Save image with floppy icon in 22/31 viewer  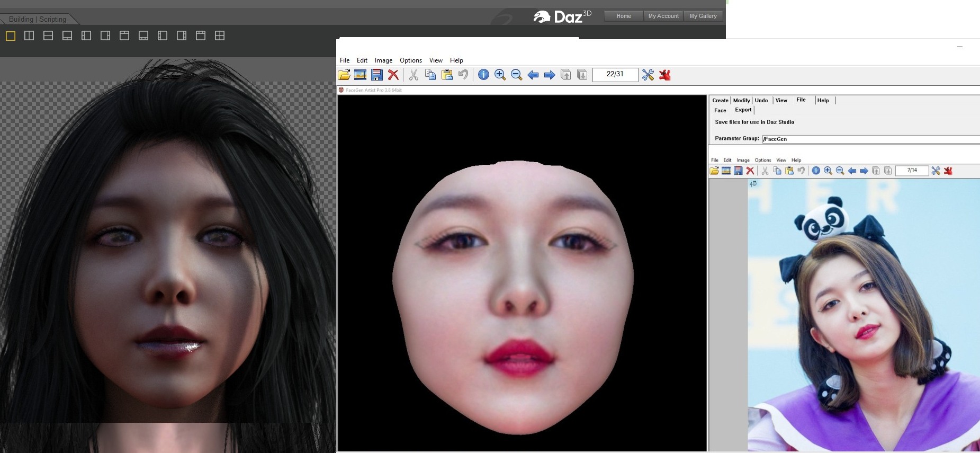coord(377,75)
